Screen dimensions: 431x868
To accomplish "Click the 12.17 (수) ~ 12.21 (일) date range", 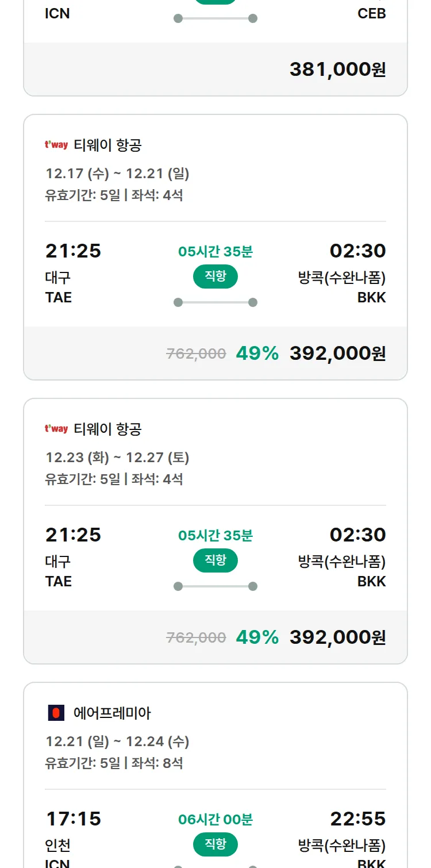I will click(117, 174).
